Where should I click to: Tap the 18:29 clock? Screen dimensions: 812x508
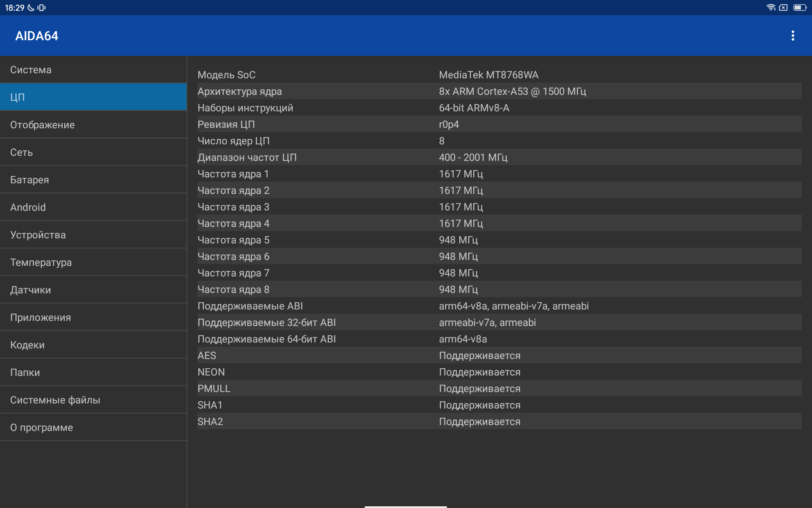[x=14, y=8]
